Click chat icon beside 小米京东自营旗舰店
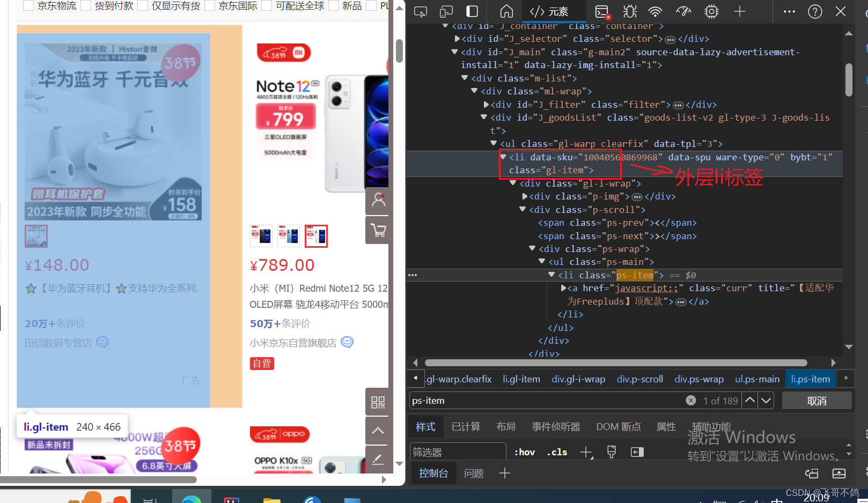This screenshot has width=868, height=503. (348, 342)
